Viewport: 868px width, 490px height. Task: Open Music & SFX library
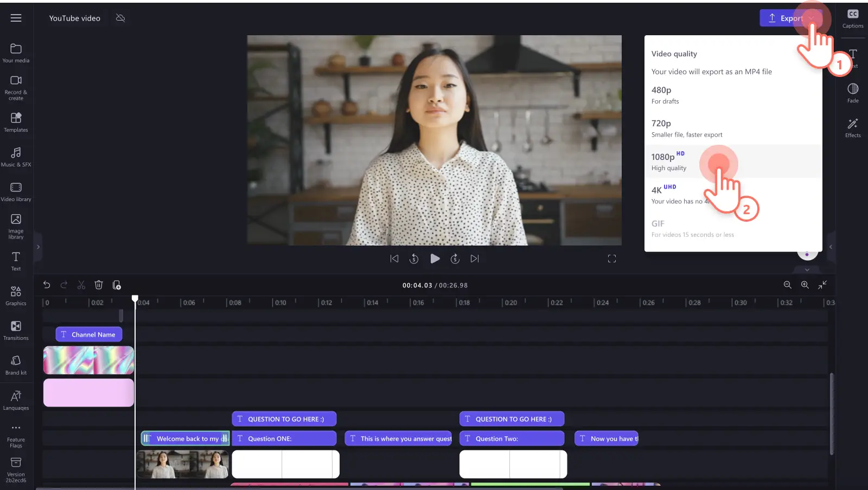click(16, 157)
